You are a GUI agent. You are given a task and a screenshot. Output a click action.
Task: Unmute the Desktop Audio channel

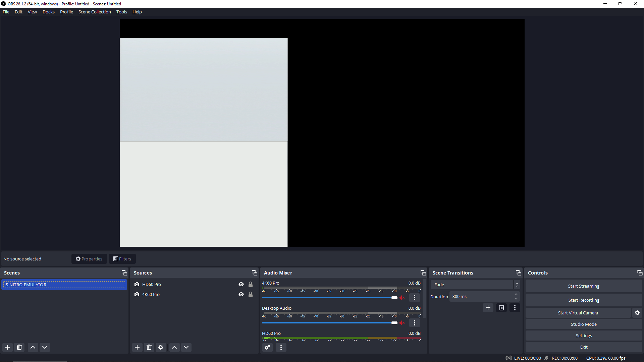click(x=402, y=323)
